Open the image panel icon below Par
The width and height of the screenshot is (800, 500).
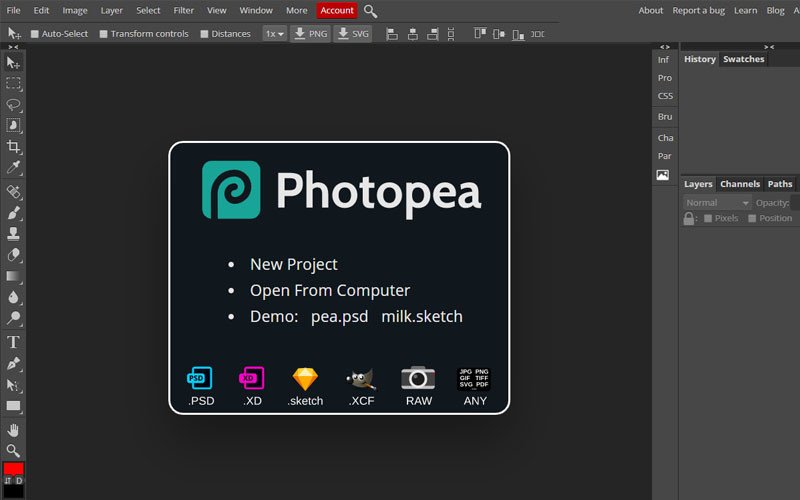(x=663, y=175)
